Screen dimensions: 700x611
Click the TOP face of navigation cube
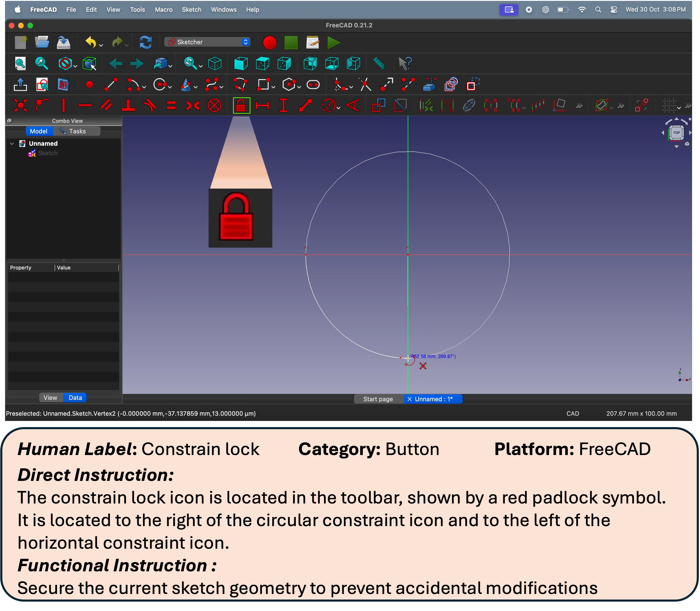(x=676, y=133)
